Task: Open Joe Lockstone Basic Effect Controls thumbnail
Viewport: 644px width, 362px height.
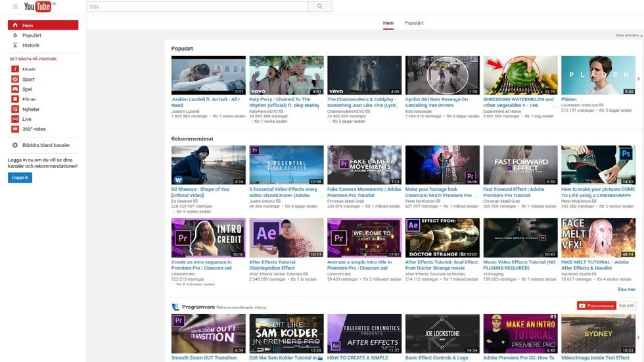Action: pos(442,334)
